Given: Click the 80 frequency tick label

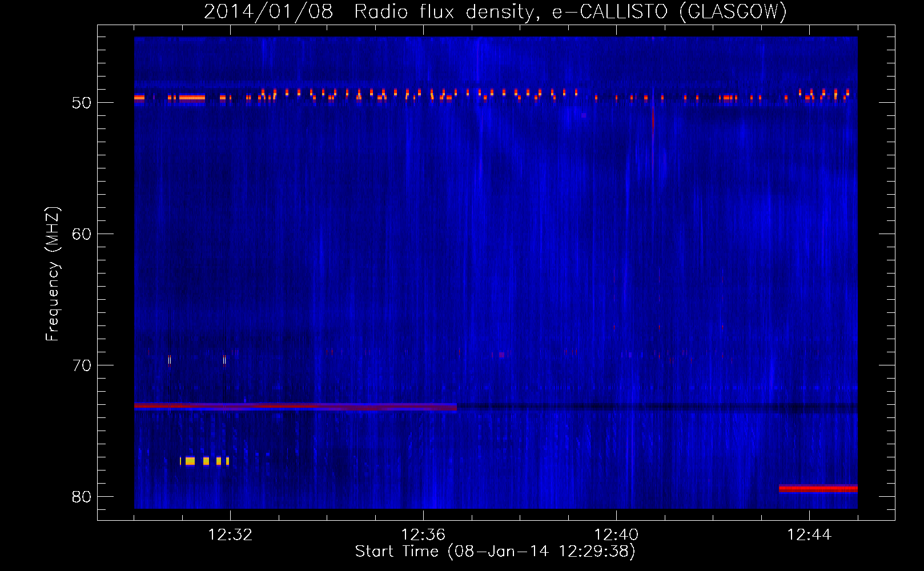Looking at the screenshot, I should tap(82, 497).
